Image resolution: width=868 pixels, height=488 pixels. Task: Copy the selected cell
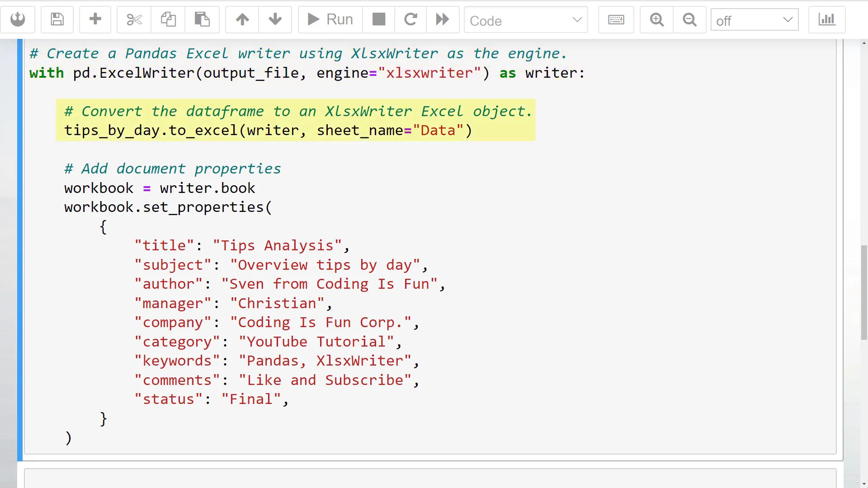pyautogui.click(x=168, y=19)
